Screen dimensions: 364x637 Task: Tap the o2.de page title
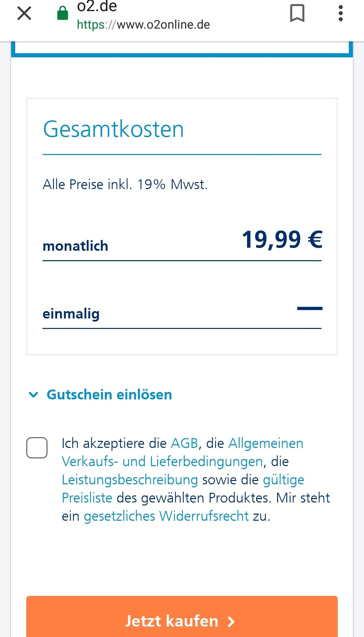(x=97, y=6)
